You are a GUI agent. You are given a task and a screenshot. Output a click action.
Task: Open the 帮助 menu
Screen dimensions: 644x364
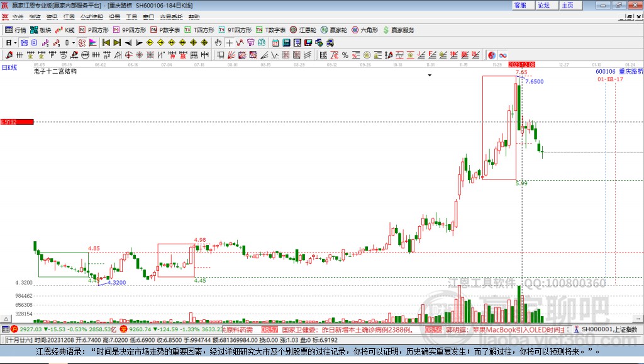[x=194, y=17]
